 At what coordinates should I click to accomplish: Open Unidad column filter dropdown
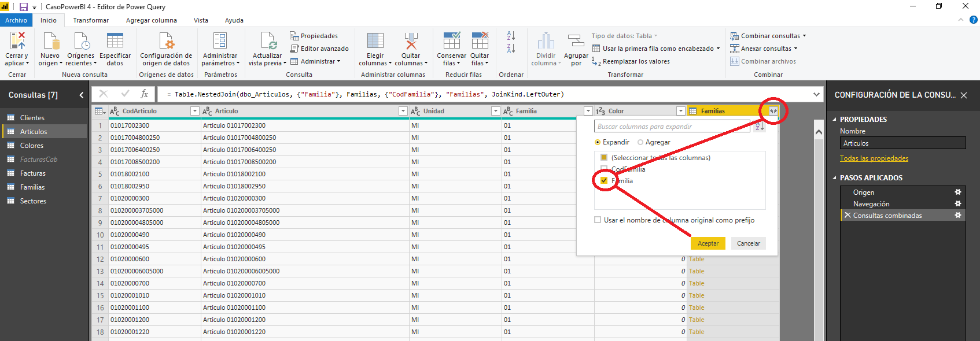(496, 111)
